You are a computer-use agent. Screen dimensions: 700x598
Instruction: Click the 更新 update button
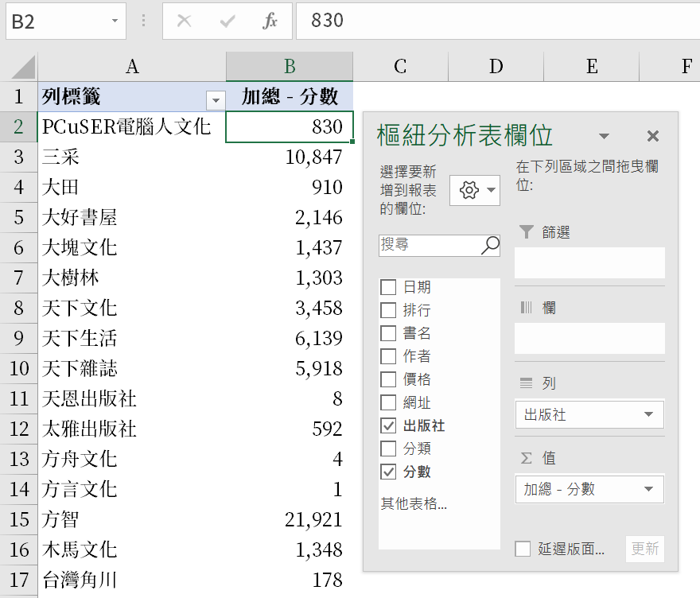click(645, 549)
